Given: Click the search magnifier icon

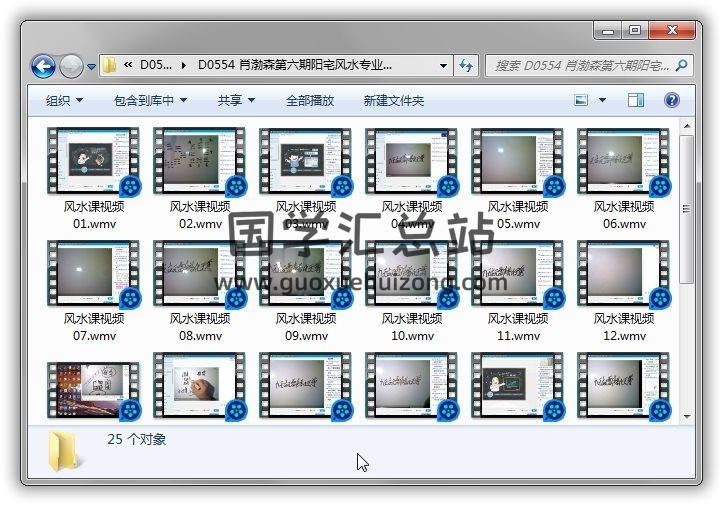Looking at the screenshot, I should click(681, 66).
